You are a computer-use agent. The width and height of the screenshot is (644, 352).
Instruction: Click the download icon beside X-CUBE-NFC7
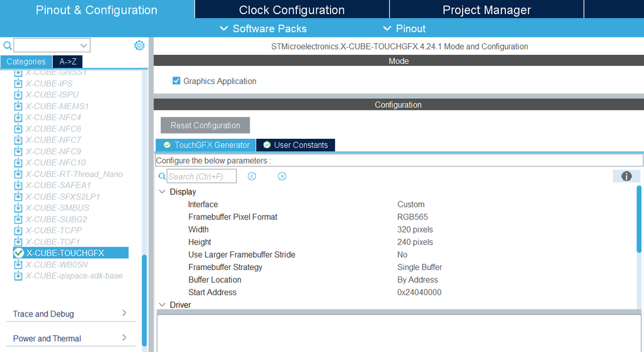18,140
